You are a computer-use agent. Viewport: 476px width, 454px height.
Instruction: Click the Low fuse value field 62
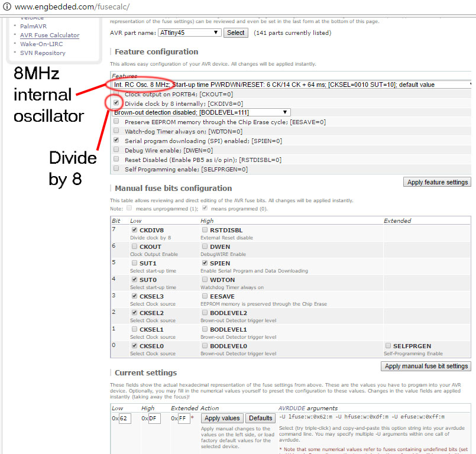pyautogui.click(x=125, y=418)
